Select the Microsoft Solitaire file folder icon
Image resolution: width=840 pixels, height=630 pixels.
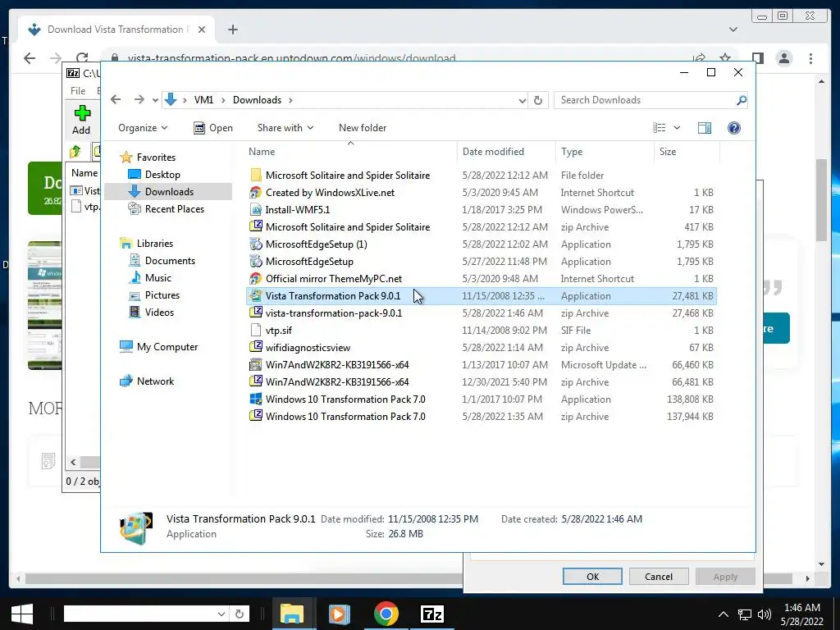256,176
